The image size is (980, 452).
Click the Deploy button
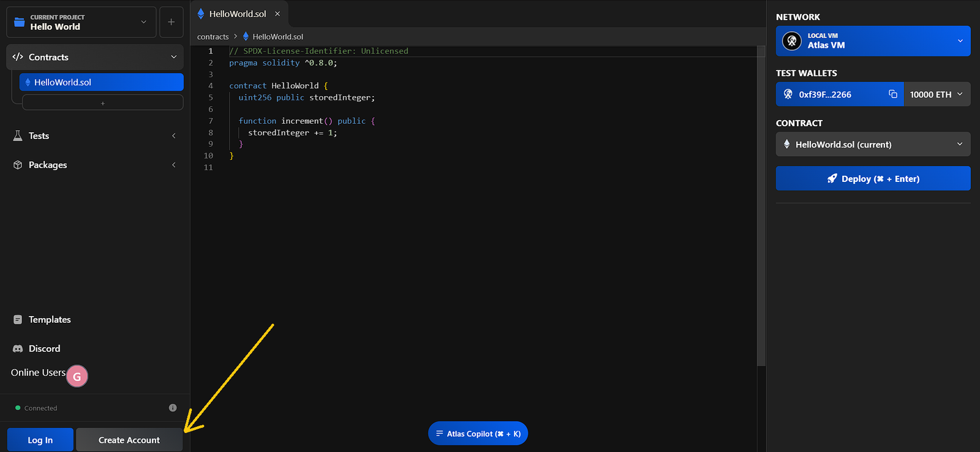click(x=873, y=179)
